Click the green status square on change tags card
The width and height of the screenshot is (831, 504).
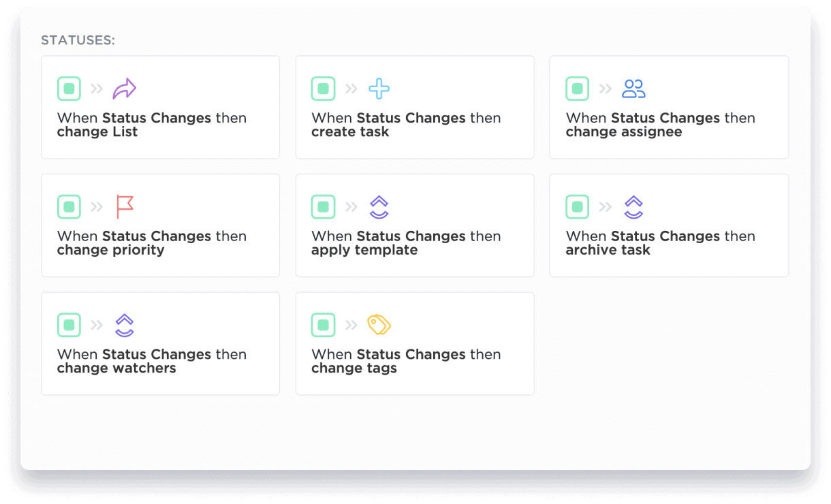(x=323, y=325)
